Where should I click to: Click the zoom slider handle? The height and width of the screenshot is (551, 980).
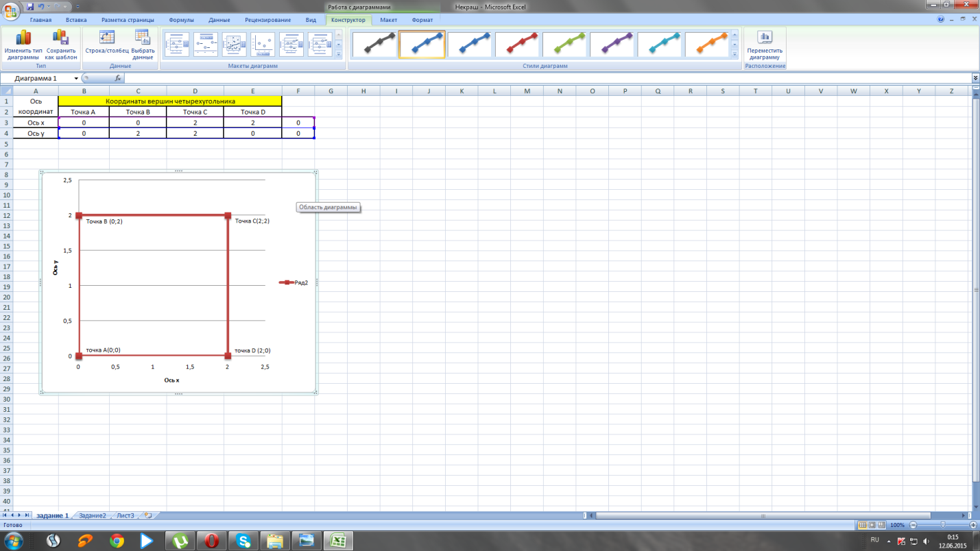943,525
